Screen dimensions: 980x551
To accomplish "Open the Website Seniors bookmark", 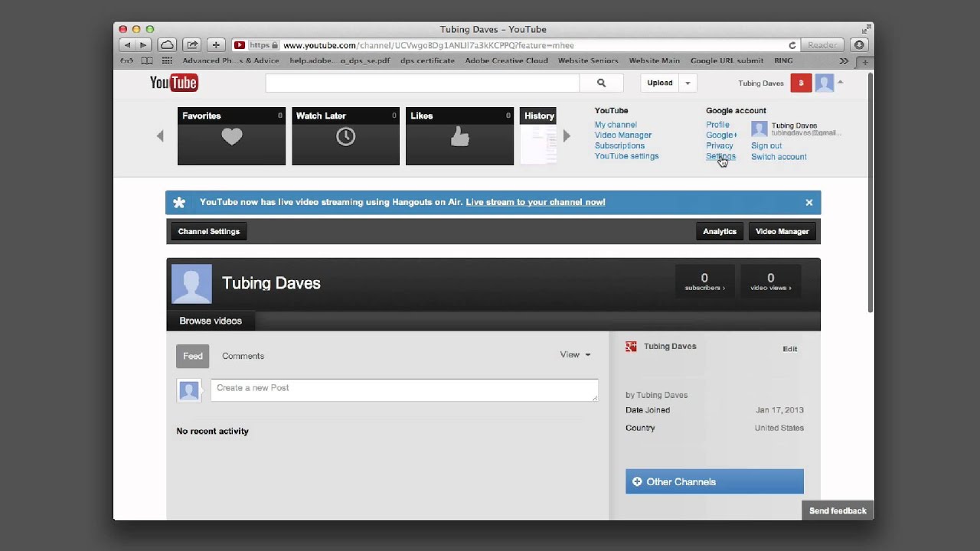I will coord(588,60).
